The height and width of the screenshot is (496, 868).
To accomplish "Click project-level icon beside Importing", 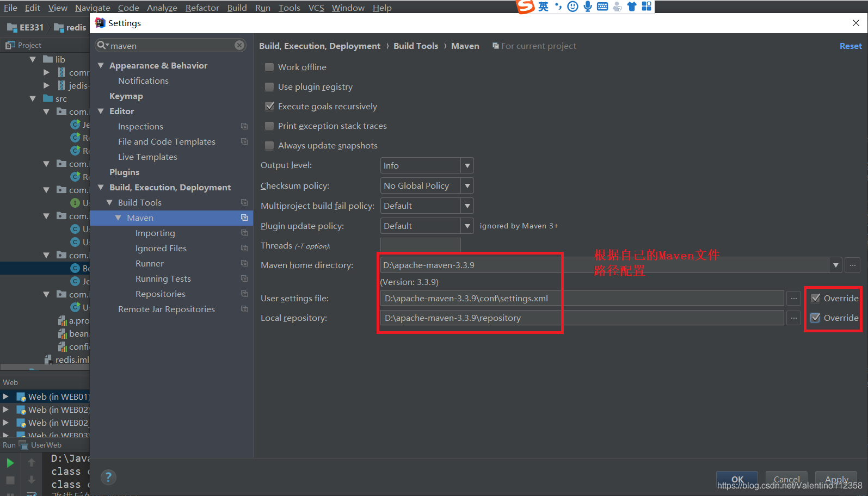I will coord(244,233).
